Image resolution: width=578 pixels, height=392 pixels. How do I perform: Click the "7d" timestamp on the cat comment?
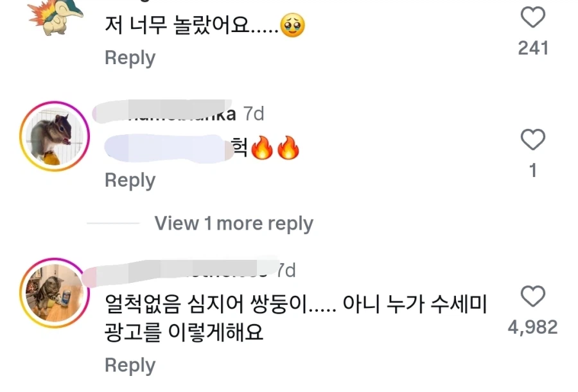pyautogui.click(x=286, y=271)
